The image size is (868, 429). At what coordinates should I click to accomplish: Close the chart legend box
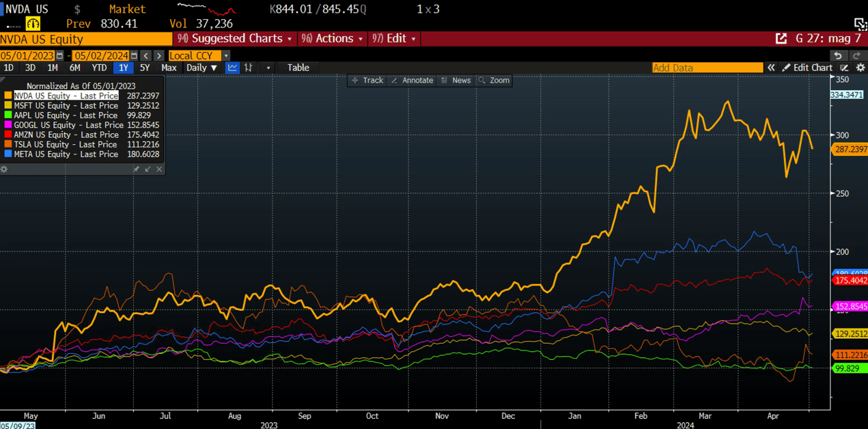coord(159,169)
